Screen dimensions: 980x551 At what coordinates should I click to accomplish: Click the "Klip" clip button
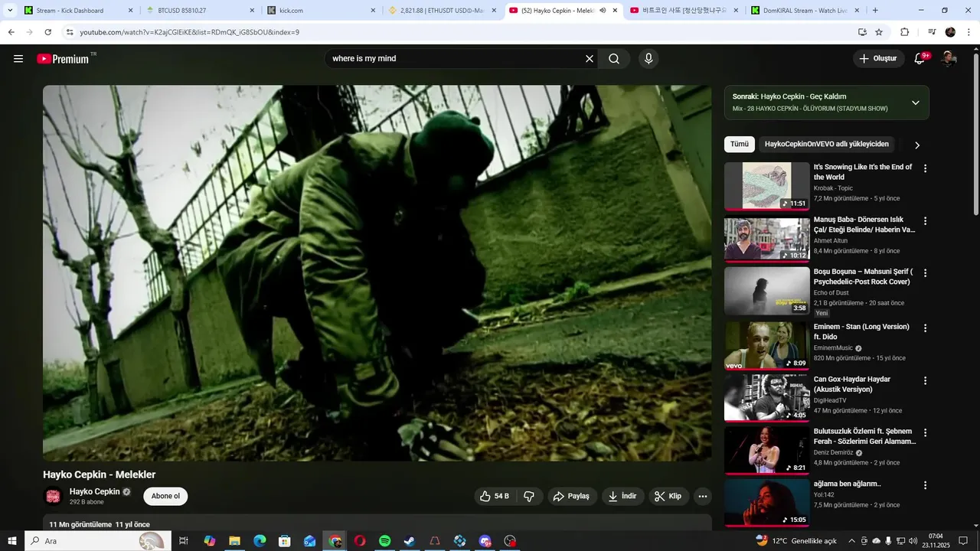click(x=668, y=496)
